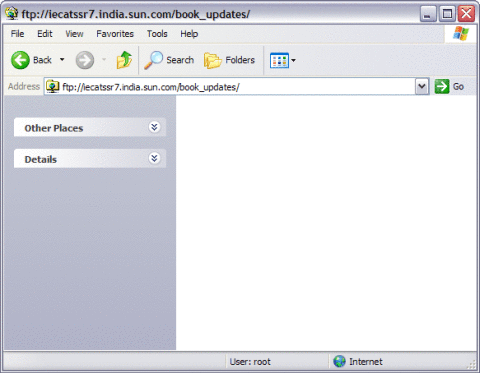Expand the Other Places panel
The image size is (480, 373).
[x=154, y=127]
